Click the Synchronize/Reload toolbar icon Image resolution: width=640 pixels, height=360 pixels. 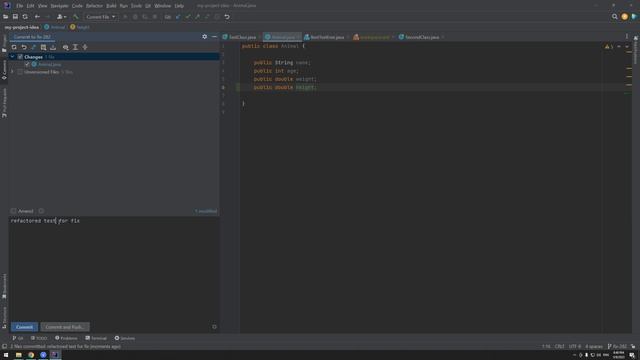tap(25, 17)
